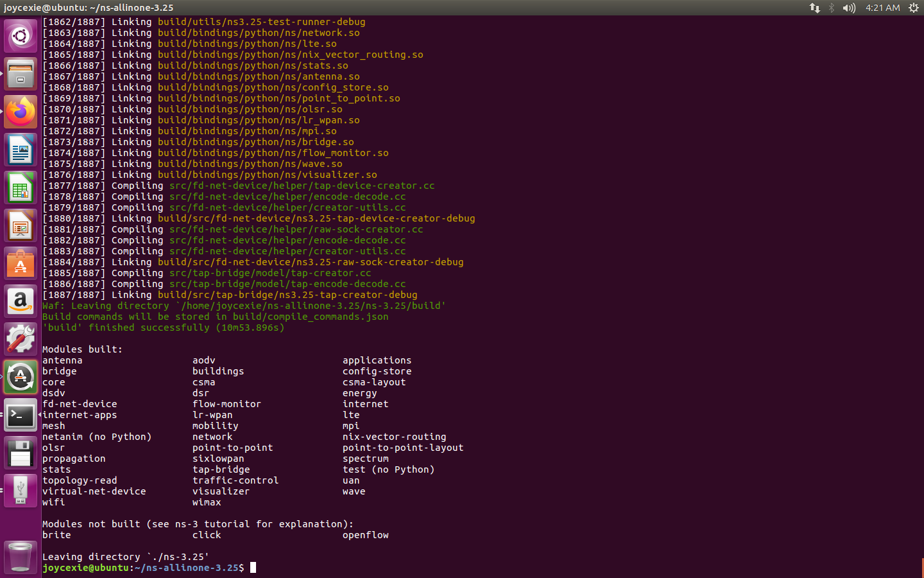
Task: Open the system power gear menu
Action: tap(914, 8)
